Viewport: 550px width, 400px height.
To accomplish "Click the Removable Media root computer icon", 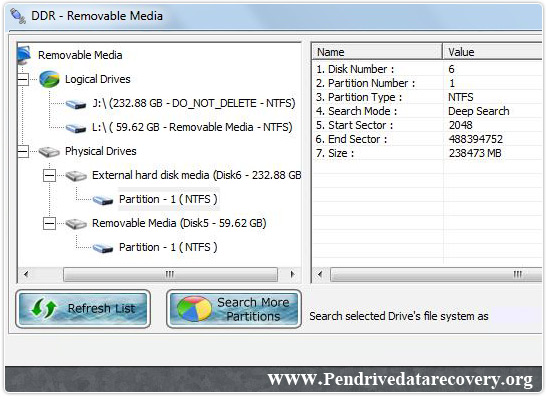I will point(24,54).
